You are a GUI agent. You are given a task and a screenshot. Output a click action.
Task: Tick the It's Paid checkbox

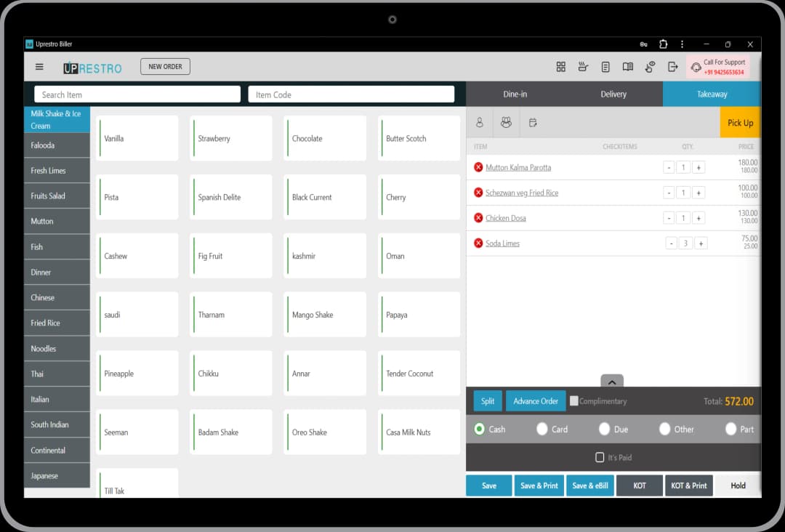pos(600,457)
